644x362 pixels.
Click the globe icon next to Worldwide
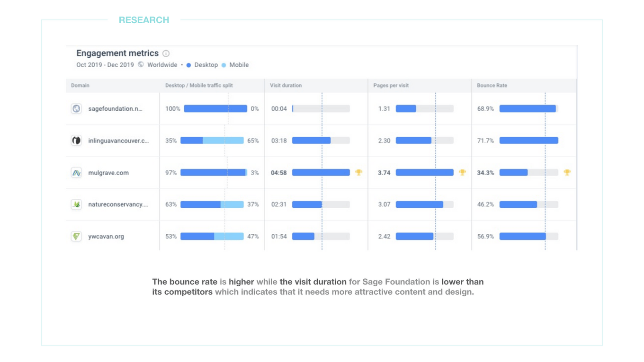[141, 65]
